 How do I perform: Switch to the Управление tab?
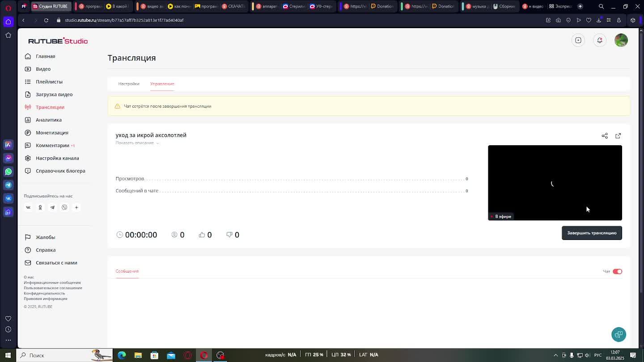(162, 84)
